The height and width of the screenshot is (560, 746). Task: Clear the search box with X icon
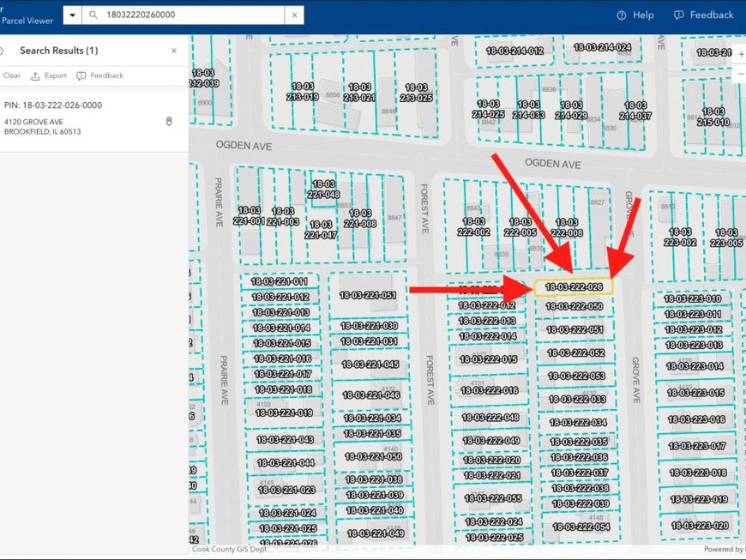294,15
